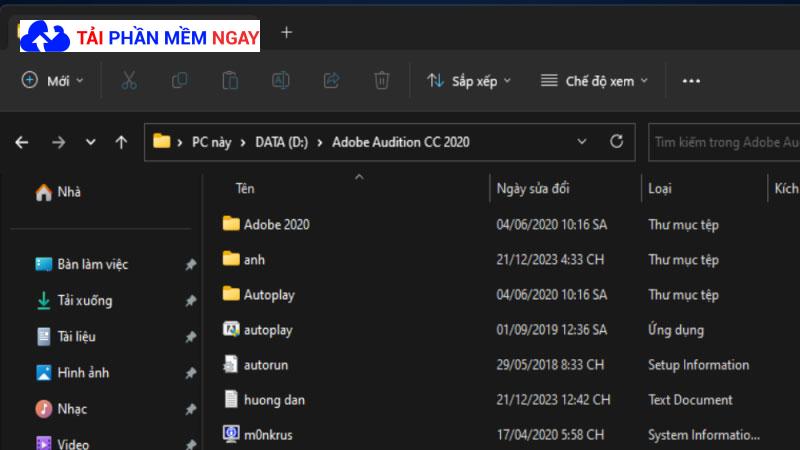Image resolution: width=800 pixels, height=450 pixels.
Task: Open Hình ảnh in the sidebar
Action: 72,373
